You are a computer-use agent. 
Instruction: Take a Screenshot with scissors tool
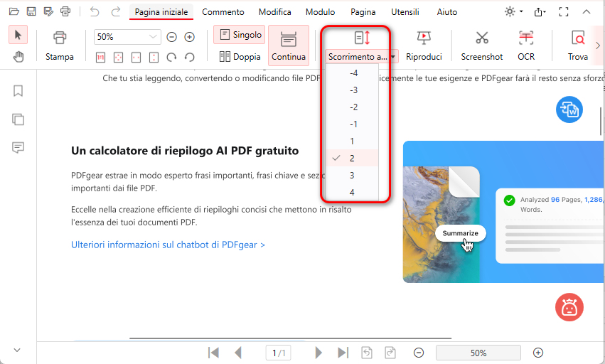482,45
